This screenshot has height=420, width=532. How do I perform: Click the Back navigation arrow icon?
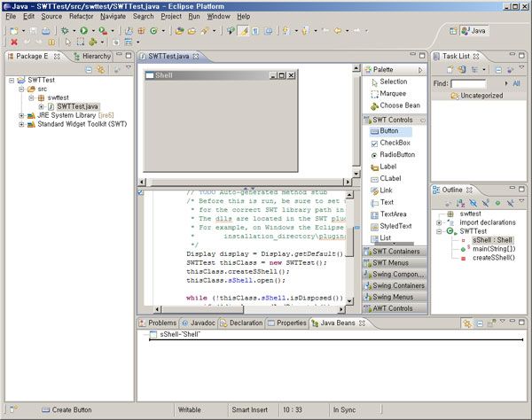point(338,31)
